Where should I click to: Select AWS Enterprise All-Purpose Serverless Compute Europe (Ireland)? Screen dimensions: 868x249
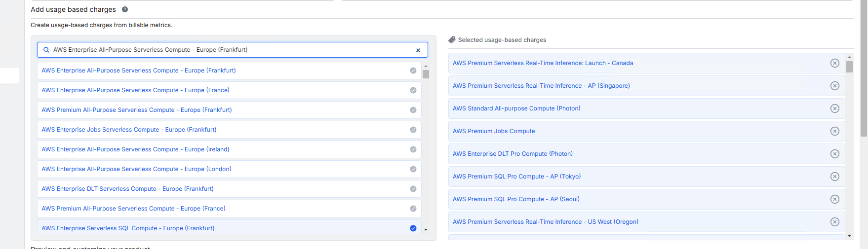coord(413,149)
